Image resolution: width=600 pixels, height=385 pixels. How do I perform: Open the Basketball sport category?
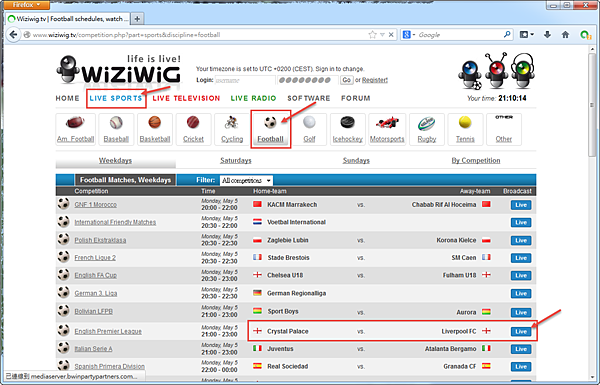(x=155, y=122)
